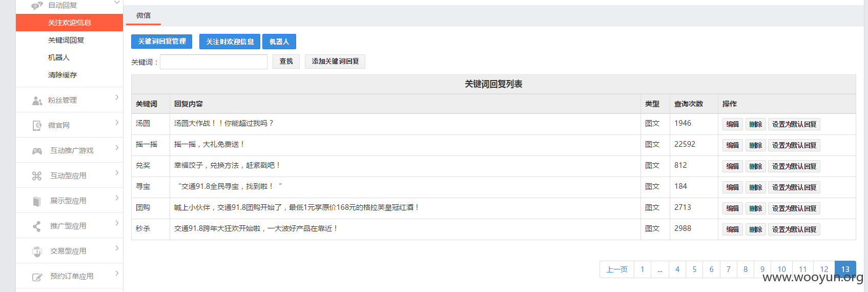The width and height of the screenshot is (868, 292).
Task: Go to page 4
Action: pyautogui.click(x=677, y=269)
